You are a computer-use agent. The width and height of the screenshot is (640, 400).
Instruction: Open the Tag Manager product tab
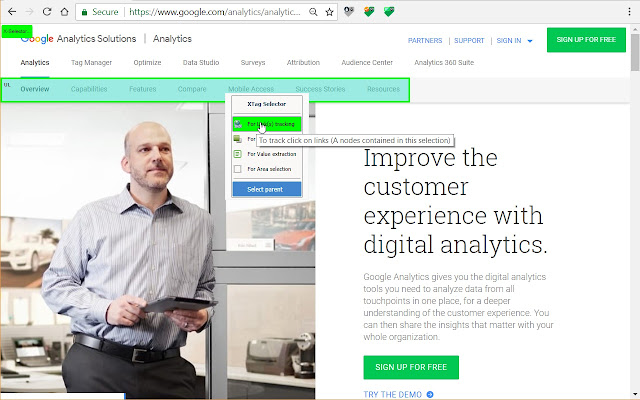pos(91,62)
